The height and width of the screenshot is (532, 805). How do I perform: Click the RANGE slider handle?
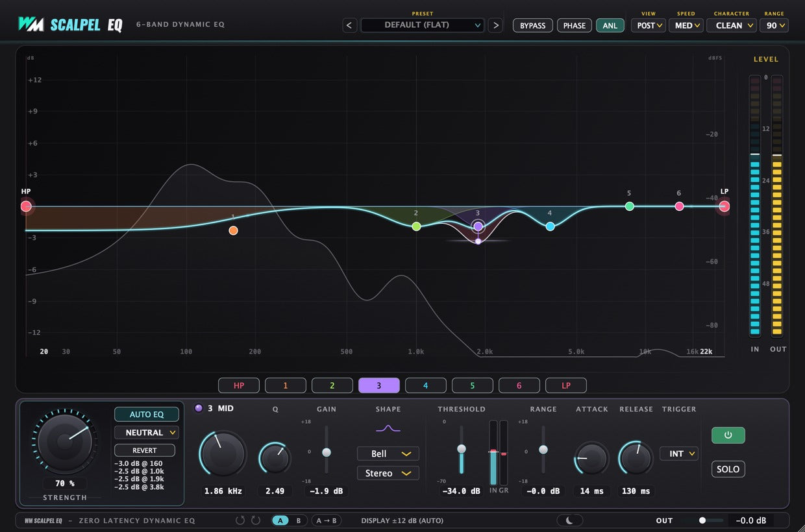[543, 450]
